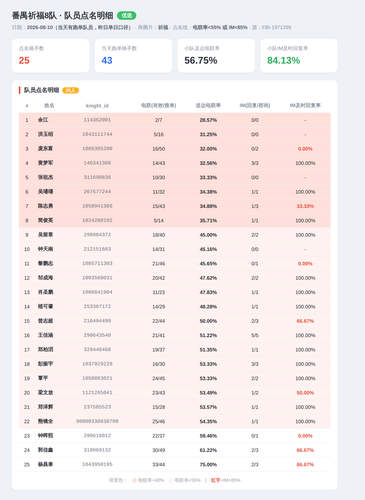The image size is (365, 500).
Task: Click the 48.28% rate cell
Action: [x=208, y=306]
